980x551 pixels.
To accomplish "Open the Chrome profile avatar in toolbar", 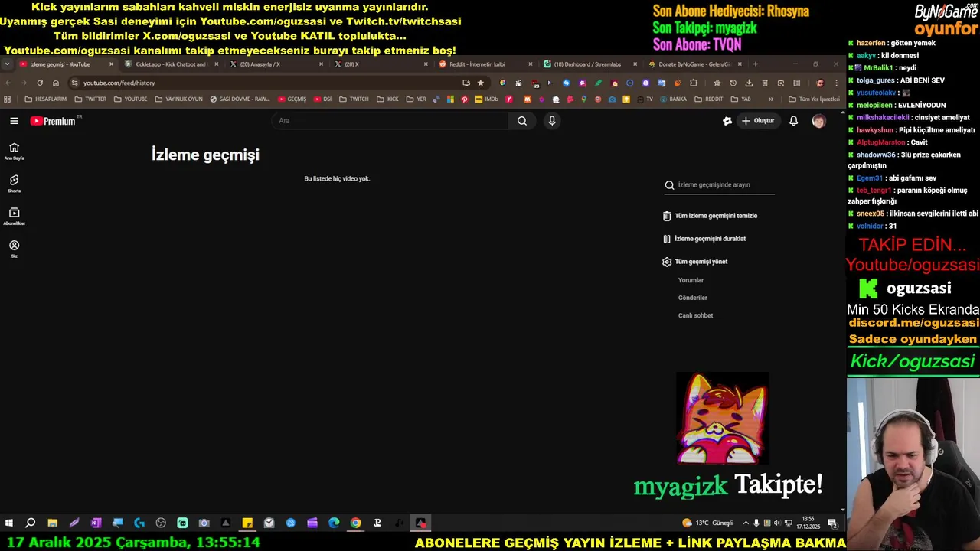I will coord(820,83).
